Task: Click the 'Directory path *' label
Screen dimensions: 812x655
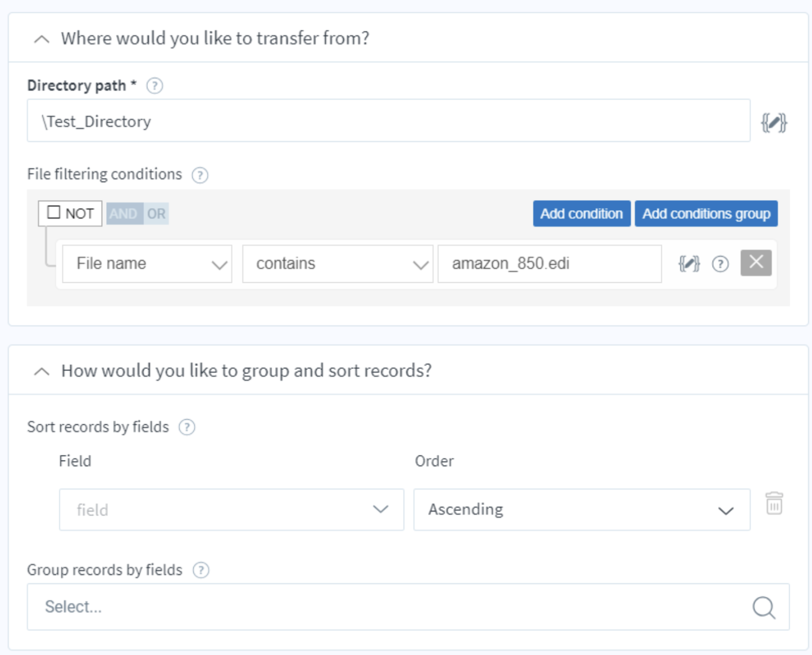Action: (82, 86)
